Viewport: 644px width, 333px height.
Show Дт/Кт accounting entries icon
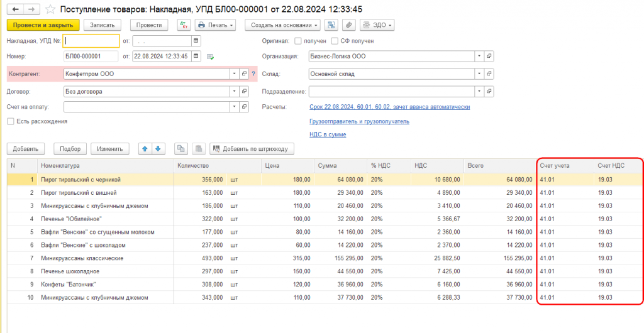tap(184, 25)
